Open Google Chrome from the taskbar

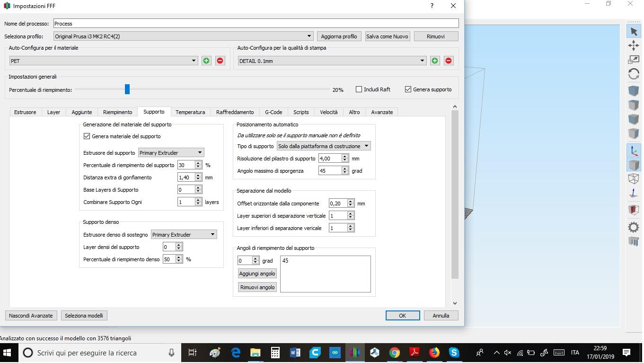click(395, 353)
